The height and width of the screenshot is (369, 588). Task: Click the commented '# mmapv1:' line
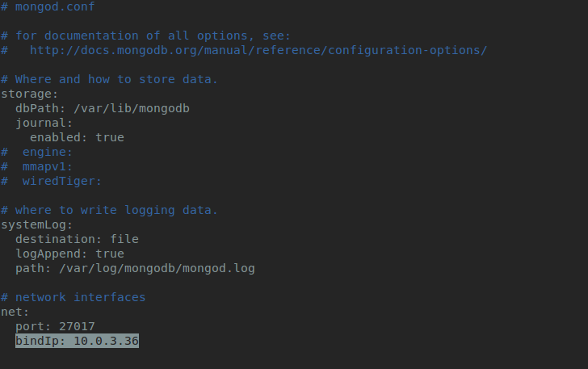pos(37,166)
